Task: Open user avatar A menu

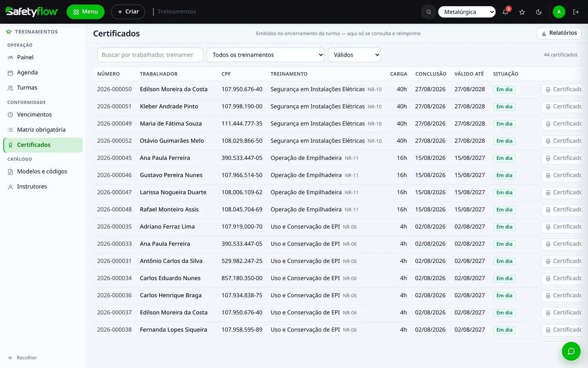Action: (559, 12)
